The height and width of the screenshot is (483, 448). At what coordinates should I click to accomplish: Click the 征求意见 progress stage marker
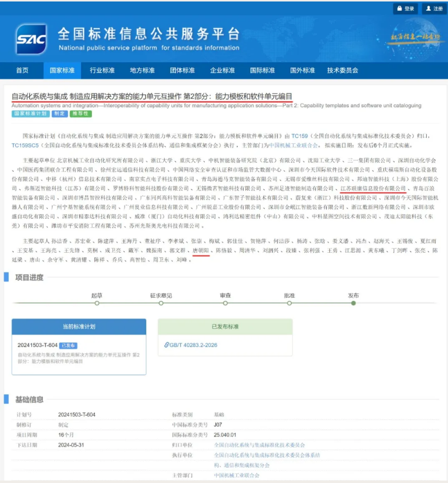[x=161, y=303]
